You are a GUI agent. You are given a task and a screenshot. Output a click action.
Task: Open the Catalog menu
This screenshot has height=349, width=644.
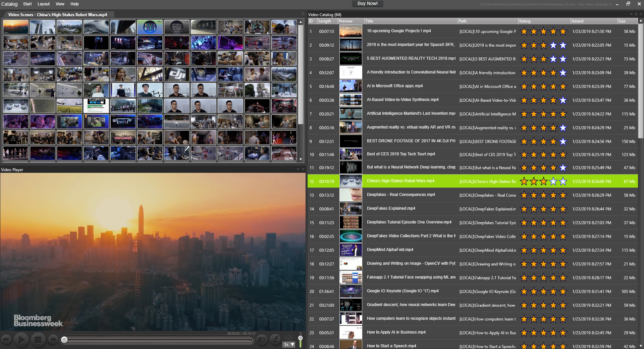(x=9, y=4)
